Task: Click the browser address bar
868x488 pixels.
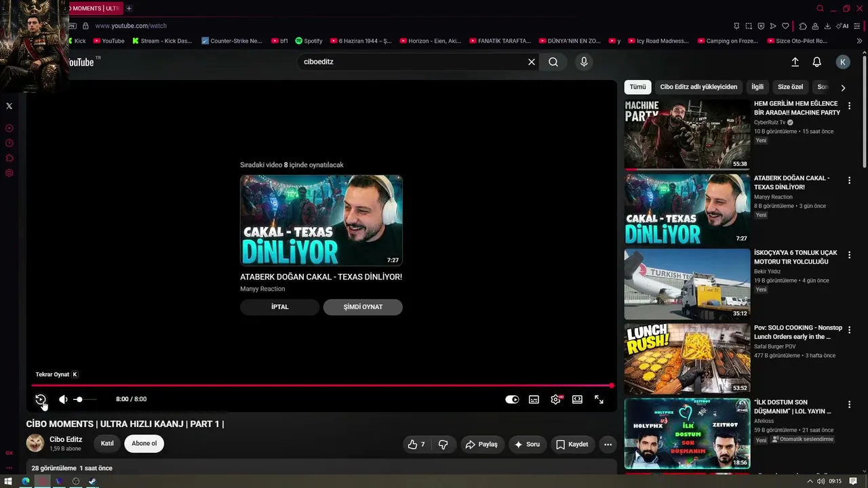Action: click(x=407, y=26)
